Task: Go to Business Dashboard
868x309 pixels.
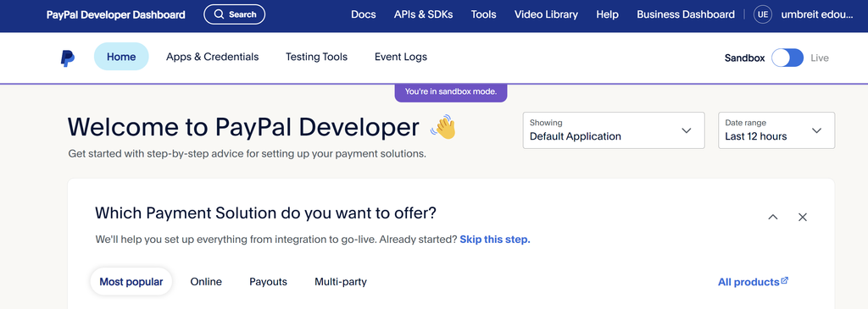Action: (x=686, y=15)
